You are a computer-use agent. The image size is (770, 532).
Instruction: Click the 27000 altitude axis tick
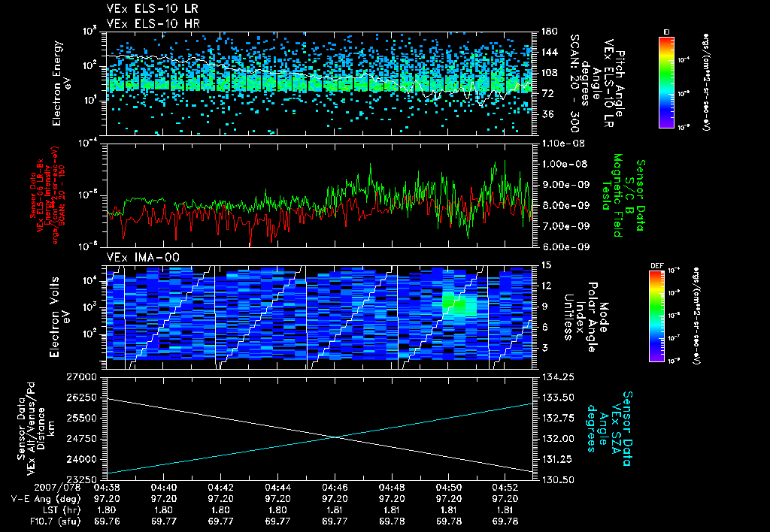click(x=83, y=377)
